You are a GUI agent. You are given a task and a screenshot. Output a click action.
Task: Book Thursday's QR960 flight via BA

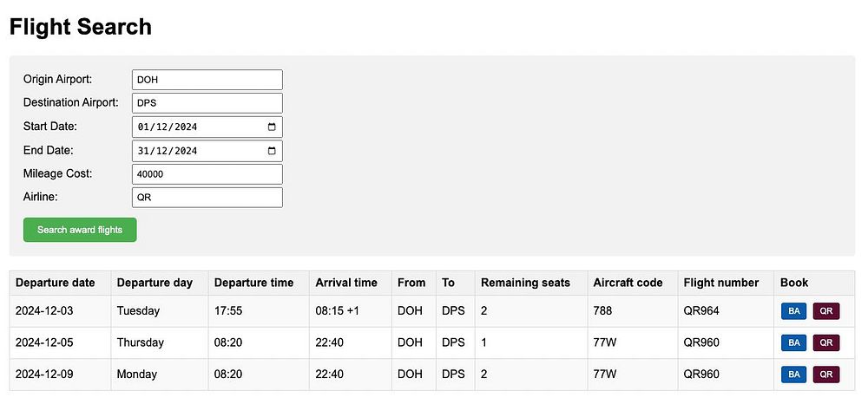point(793,342)
